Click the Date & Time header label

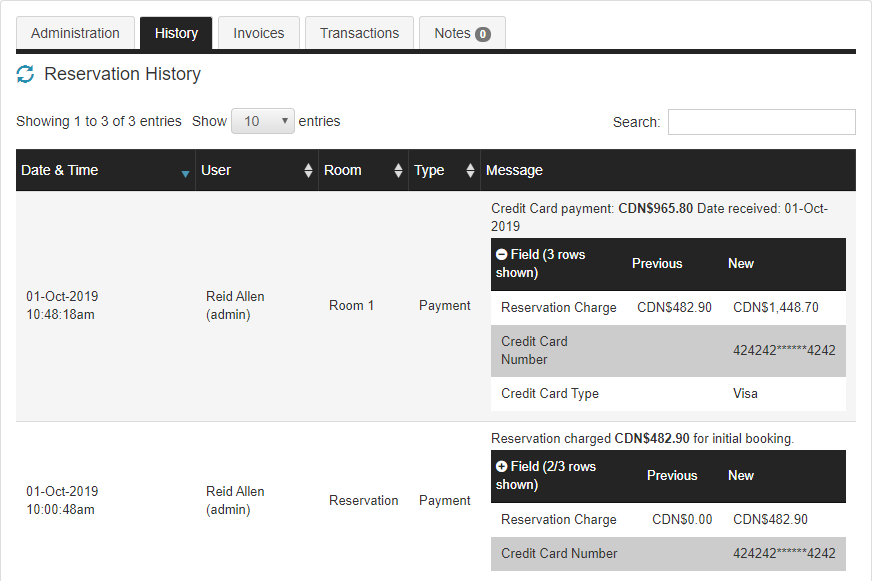60,170
